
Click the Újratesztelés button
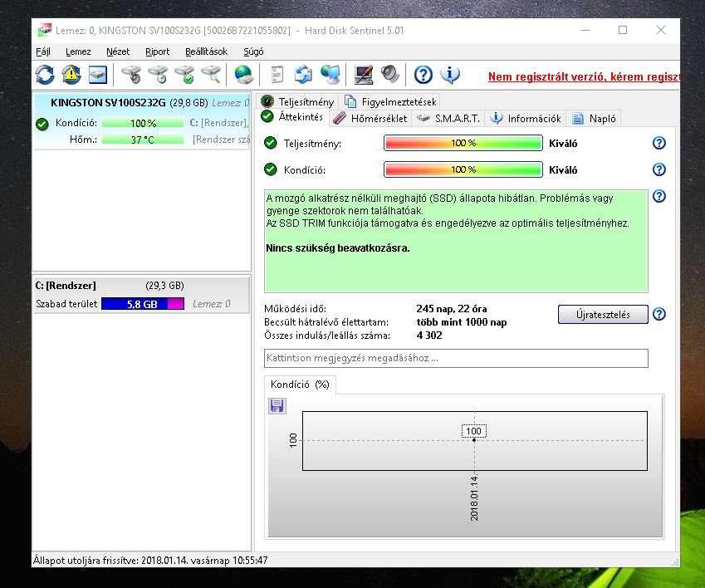tap(603, 314)
